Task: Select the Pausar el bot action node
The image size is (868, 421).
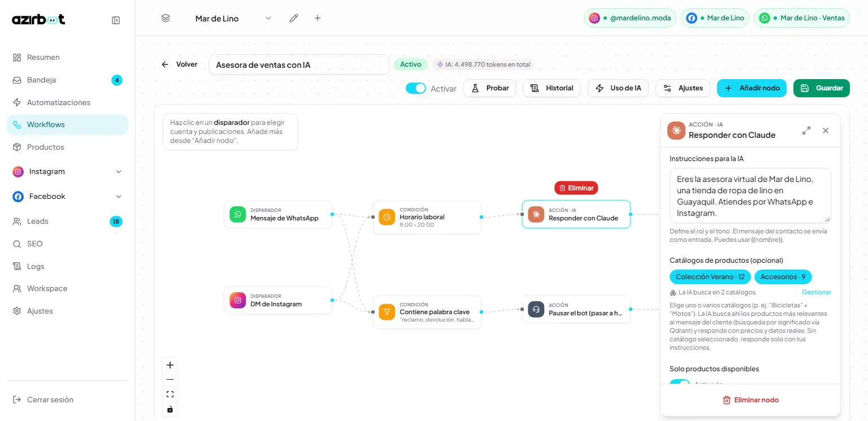Action: coord(576,309)
